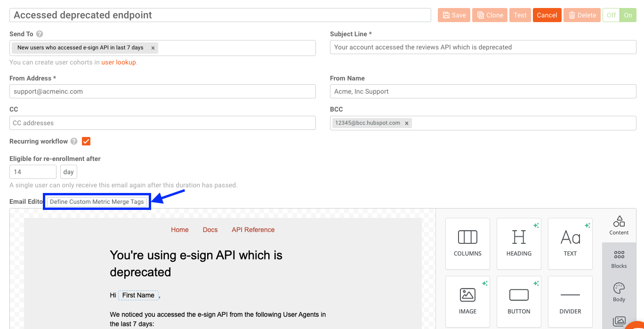Switch the workflow toggle to On

[628, 15]
